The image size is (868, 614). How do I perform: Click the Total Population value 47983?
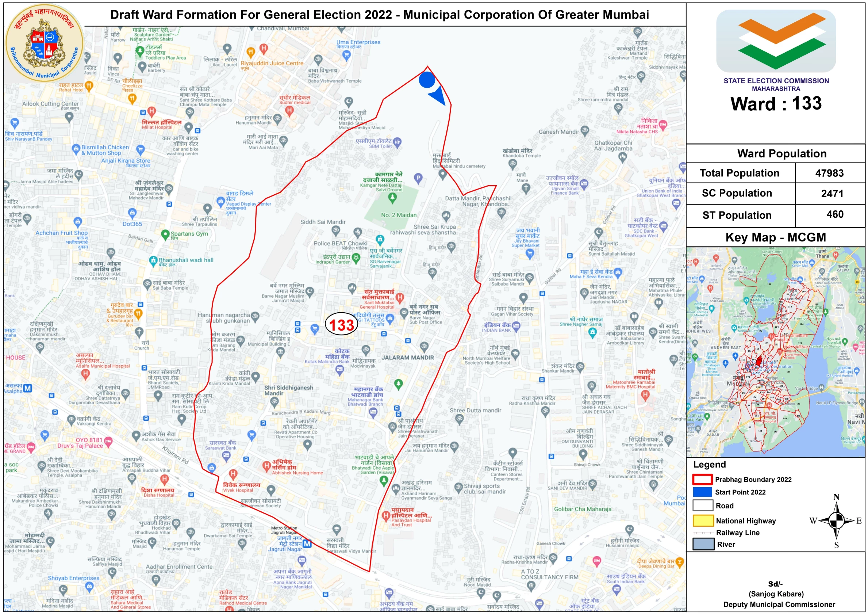(x=829, y=173)
